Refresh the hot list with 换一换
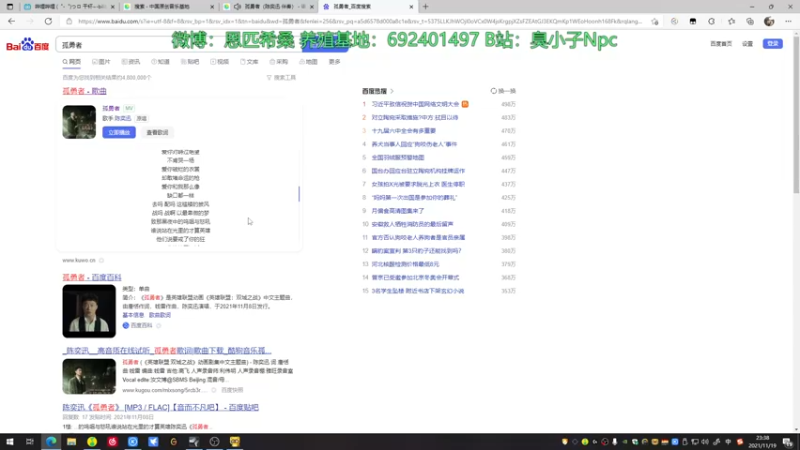The width and height of the screenshot is (800, 450). coord(503,91)
